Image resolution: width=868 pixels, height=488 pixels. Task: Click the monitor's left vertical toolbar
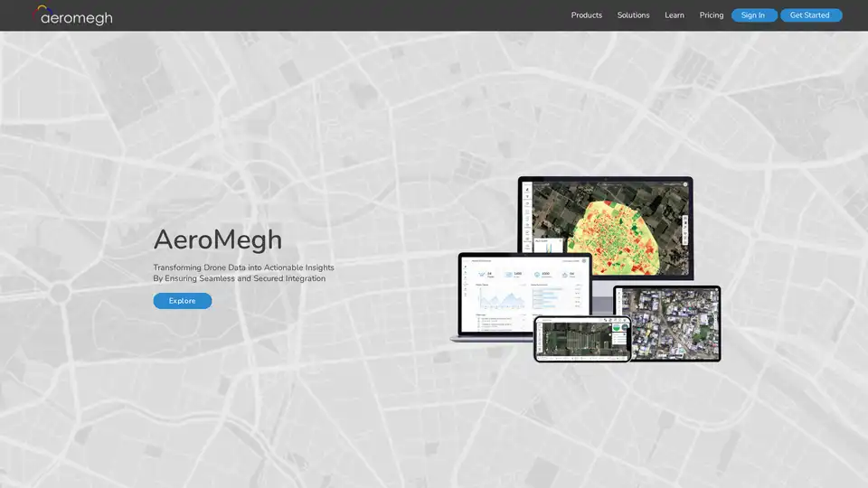[x=527, y=217]
